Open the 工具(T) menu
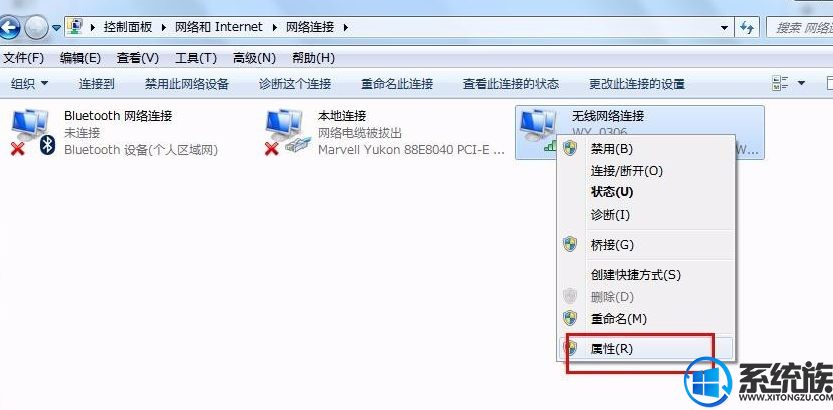Viewport: 833px width, 410px height. click(196, 58)
